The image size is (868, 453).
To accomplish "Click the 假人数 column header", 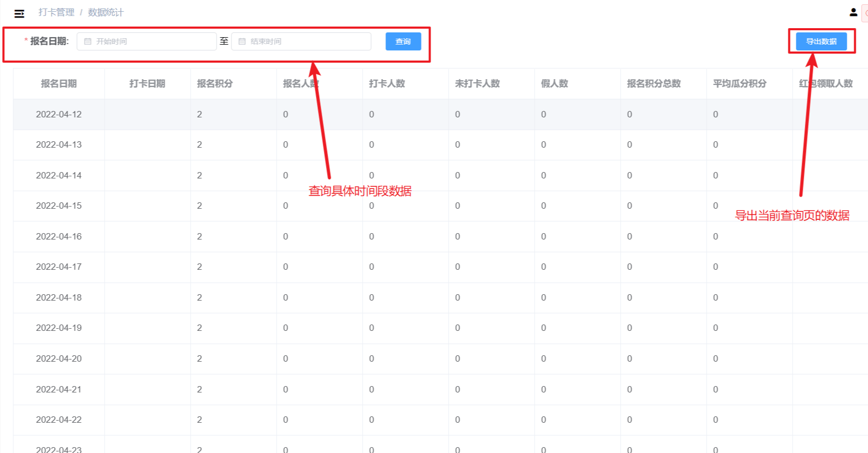I will point(554,83).
